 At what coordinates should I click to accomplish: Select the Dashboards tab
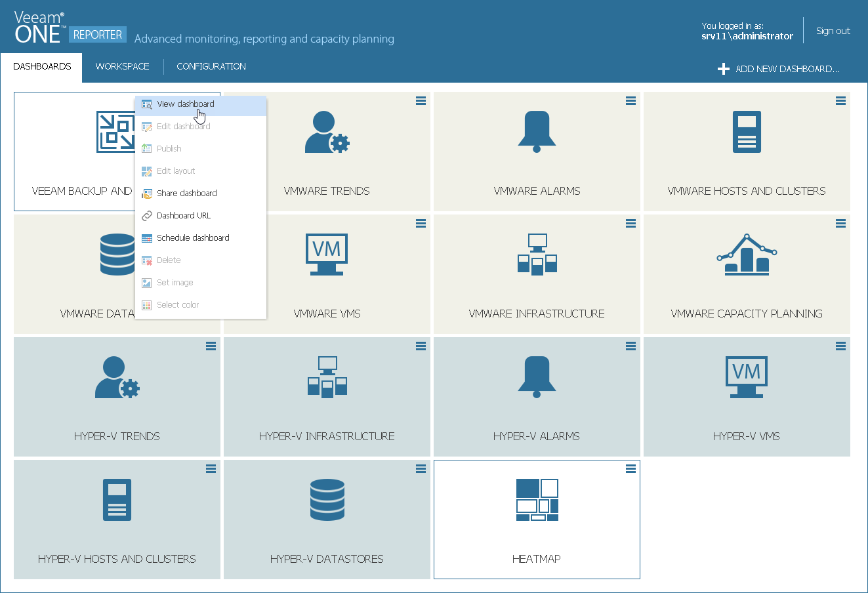point(42,67)
